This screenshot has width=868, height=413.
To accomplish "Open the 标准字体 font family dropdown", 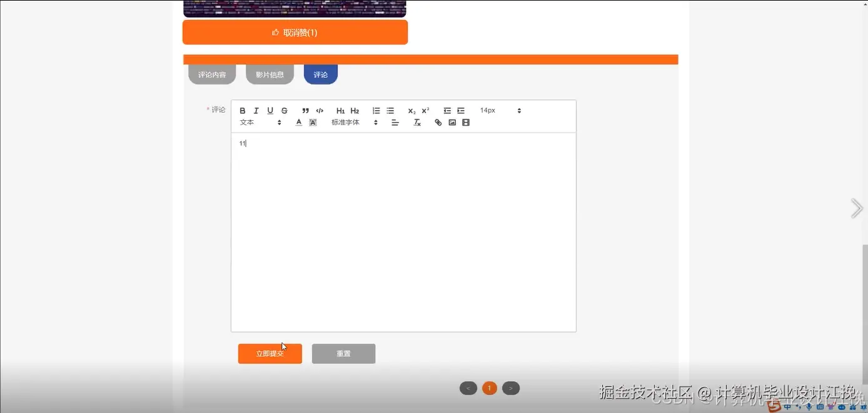I will pyautogui.click(x=355, y=123).
